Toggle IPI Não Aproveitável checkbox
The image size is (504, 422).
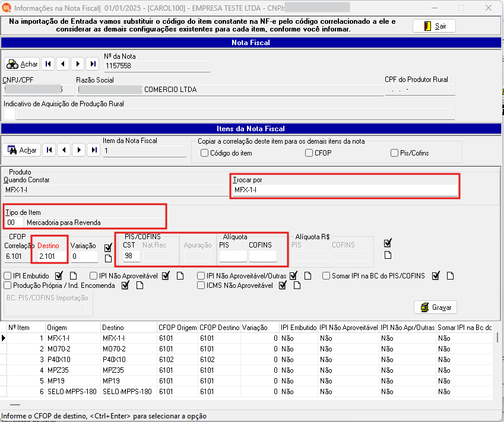coord(94,276)
